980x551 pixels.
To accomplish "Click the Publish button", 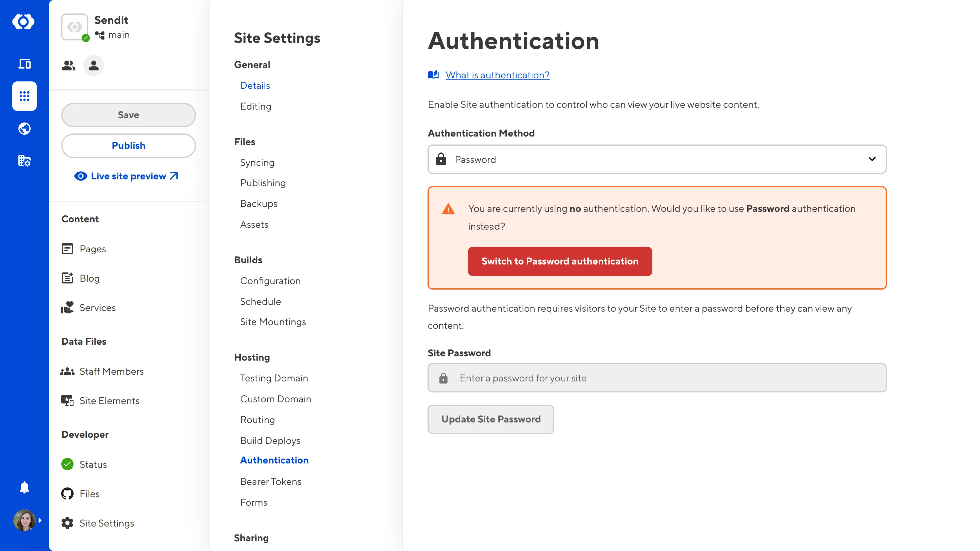I will [x=128, y=146].
